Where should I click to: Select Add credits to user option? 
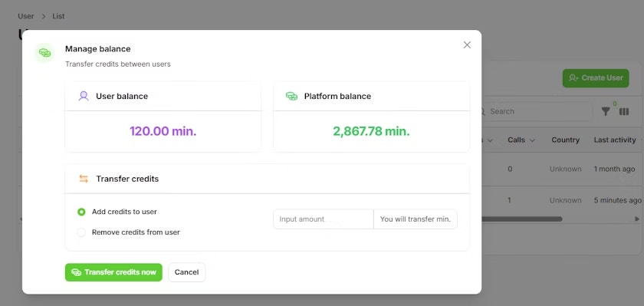click(x=81, y=212)
